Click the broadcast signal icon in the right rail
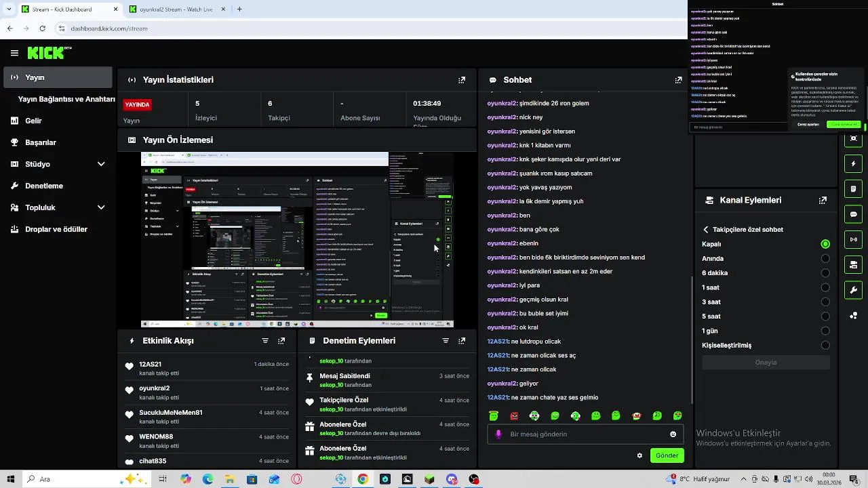868x488 pixels. pos(854,239)
